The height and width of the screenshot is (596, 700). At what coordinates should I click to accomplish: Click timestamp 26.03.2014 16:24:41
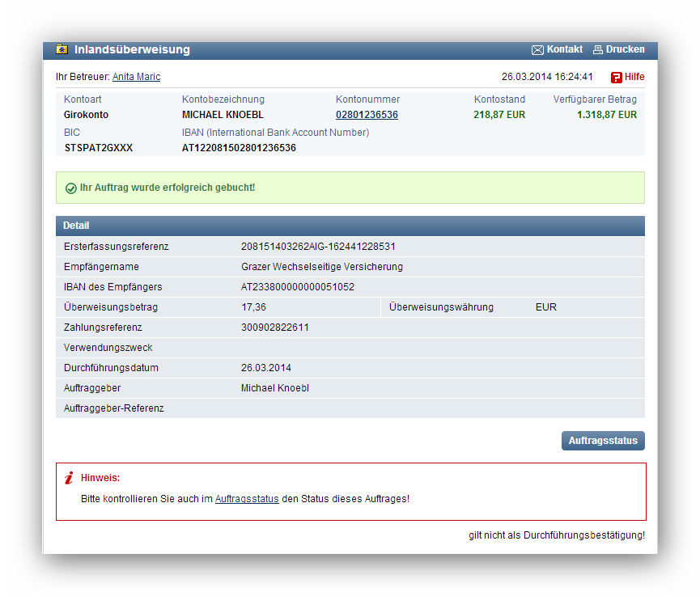(547, 77)
